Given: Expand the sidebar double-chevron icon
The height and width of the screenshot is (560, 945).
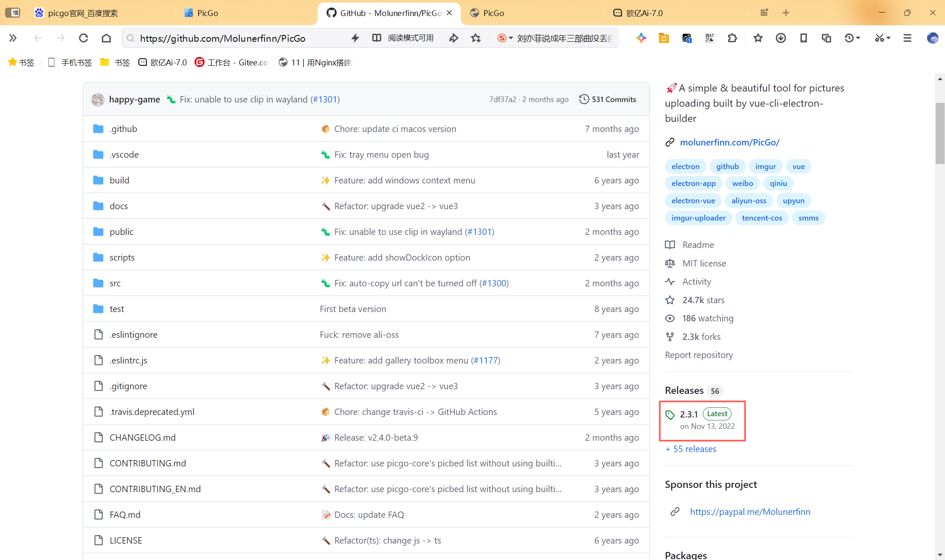Looking at the screenshot, I should [13, 38].
